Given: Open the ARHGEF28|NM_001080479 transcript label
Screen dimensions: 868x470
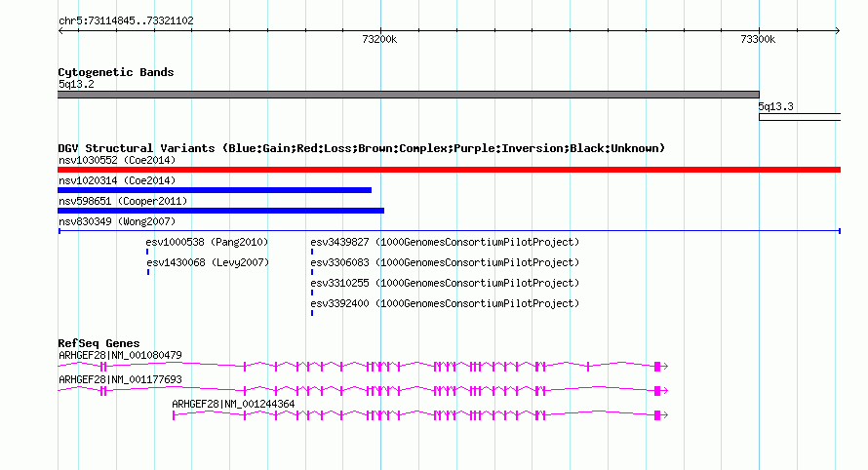Looking at the screenshot, I should pyautogui.click(x=120, y=355).
